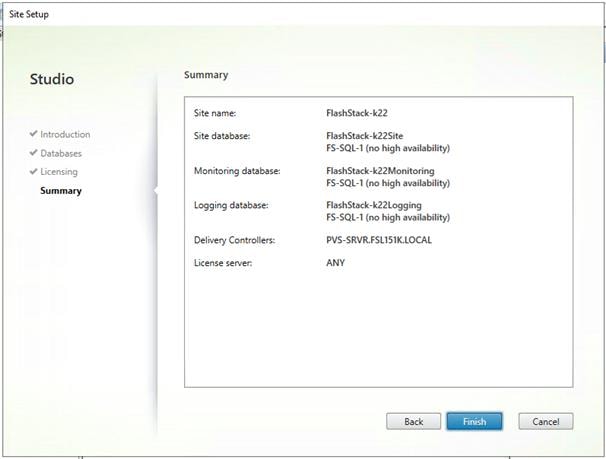Click the FlashStack-k22Monitoring database name

click(380, 171)
